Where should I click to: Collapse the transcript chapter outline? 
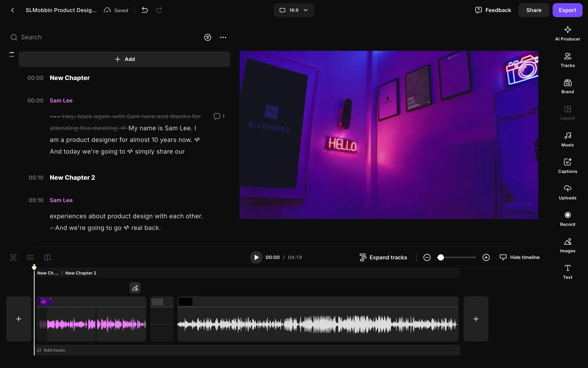[12, 55]
